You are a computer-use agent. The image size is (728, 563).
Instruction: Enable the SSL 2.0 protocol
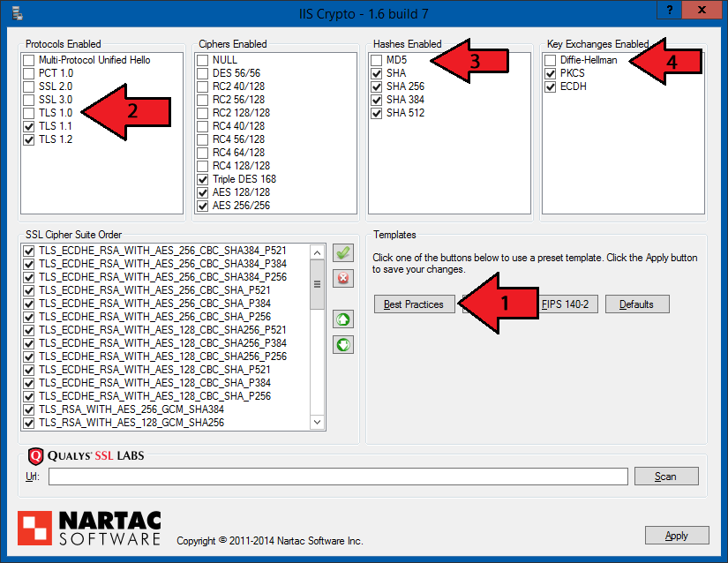(29, 86)
